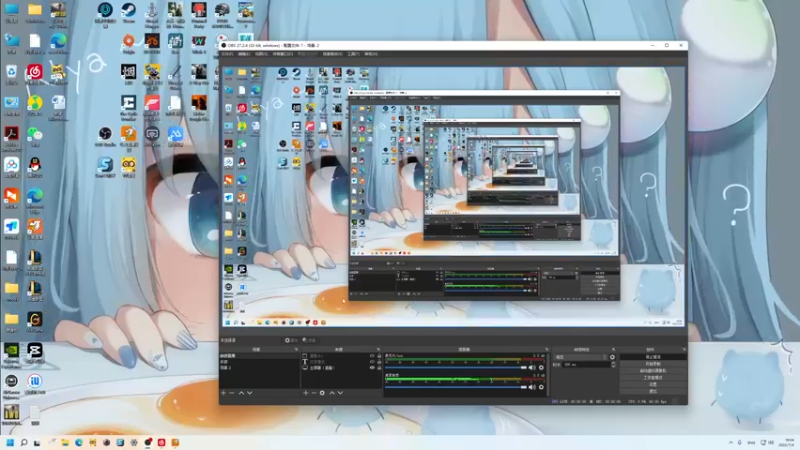Screen dimensions: 800x450
Task: Remove the selected source with the Sources minus icon
Action: [x=314, y=393]
